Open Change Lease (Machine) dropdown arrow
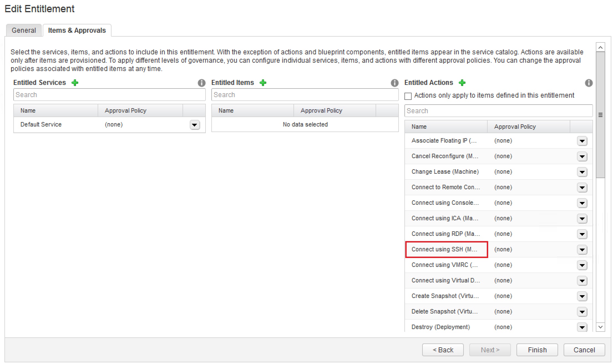613x364 pixels. point(582,172)
